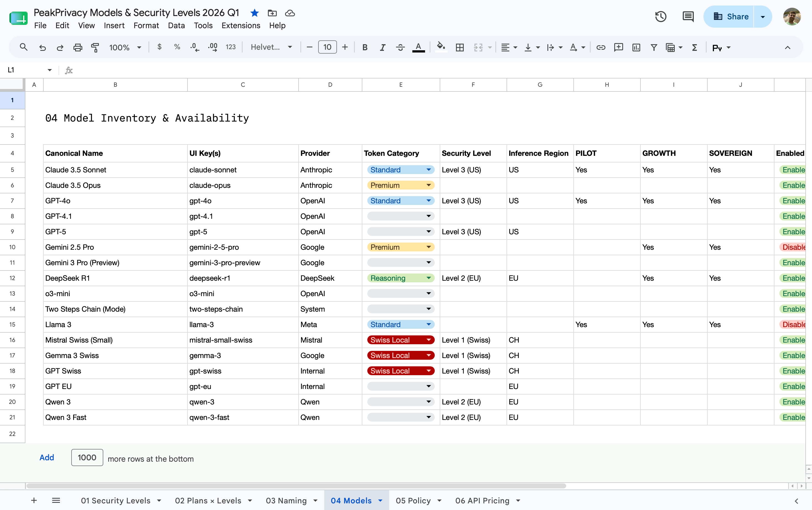Select the paint format roller icon
Screen dimensions: 812x510
95,47
